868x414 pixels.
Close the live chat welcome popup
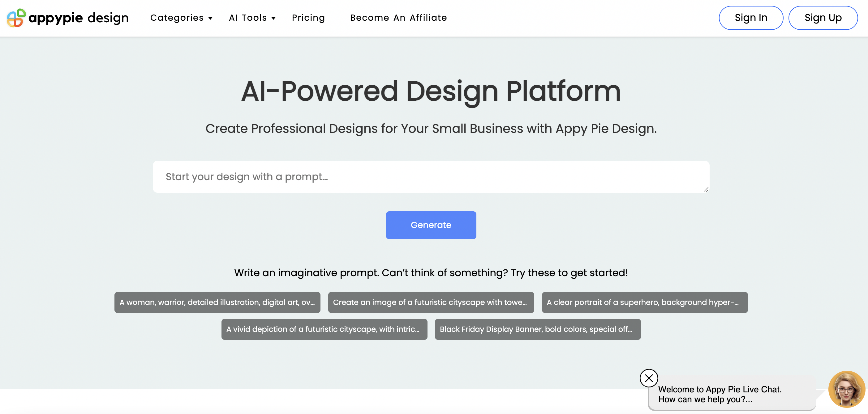[648, 378]
